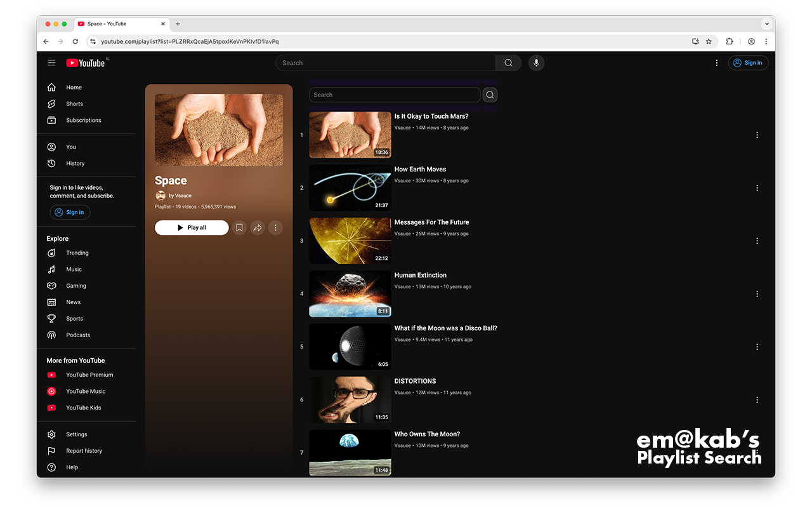Click the Play all button

[192, 227]
